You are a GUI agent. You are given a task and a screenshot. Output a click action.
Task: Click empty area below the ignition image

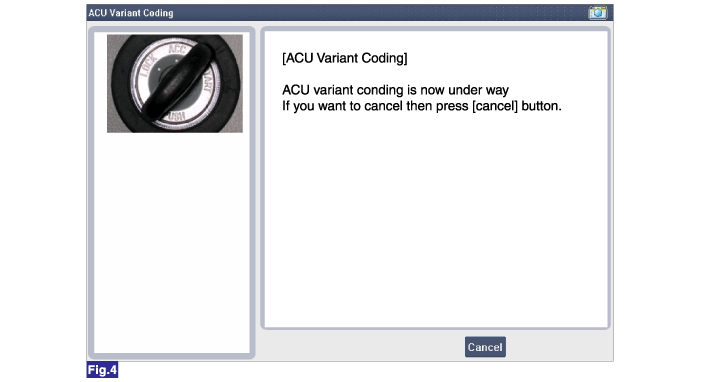click(x=172, y=242)
